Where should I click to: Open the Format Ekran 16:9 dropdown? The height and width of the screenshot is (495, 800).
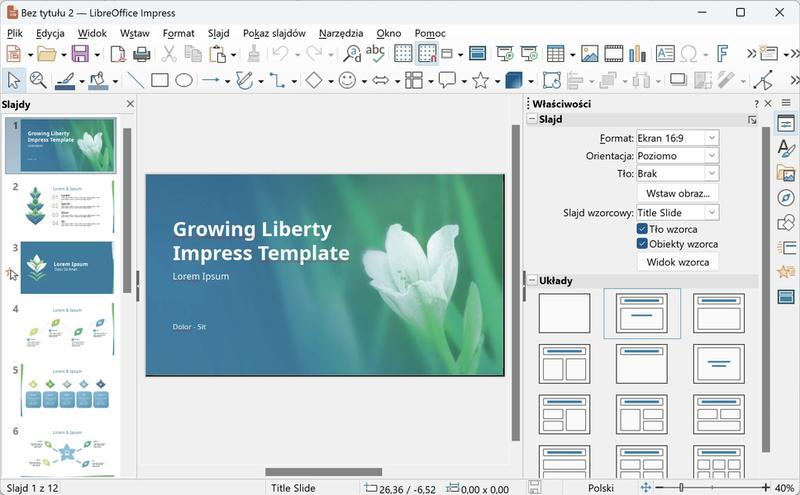tap(678, 138)
